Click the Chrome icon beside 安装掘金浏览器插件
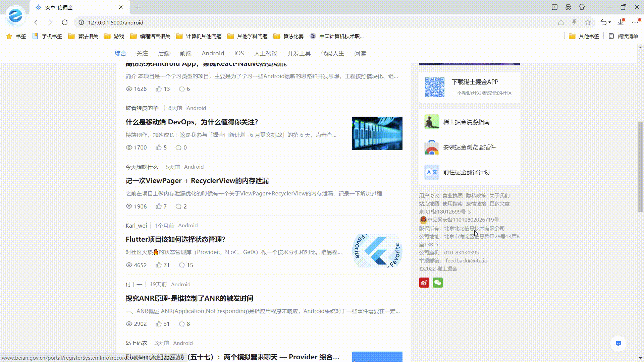The image size is (644, 362). (432, 147)
